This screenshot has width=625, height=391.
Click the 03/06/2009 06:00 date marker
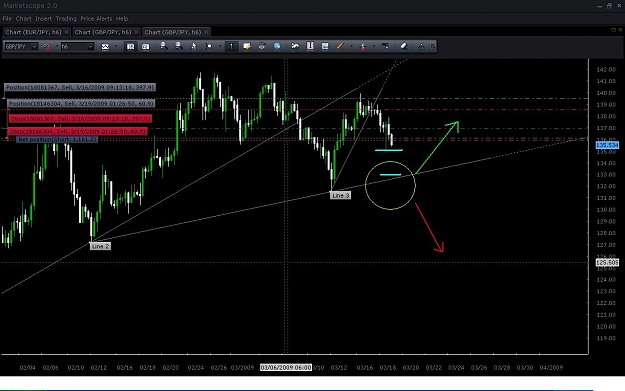tap(286, 367)
